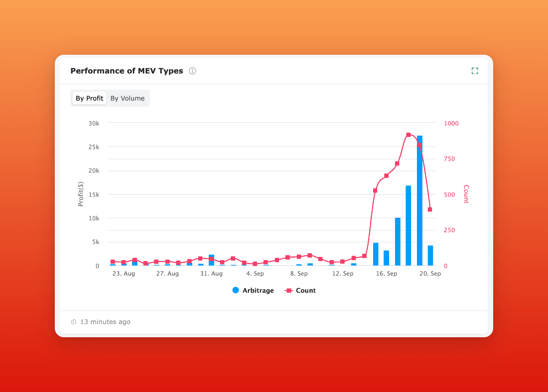Click the clock icon next to 13 minutes ago

click(x=74, y=322)
